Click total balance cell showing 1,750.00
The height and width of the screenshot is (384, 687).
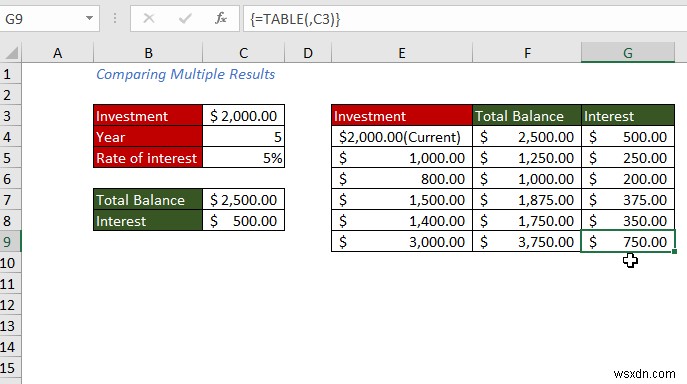tap(527, 221)
